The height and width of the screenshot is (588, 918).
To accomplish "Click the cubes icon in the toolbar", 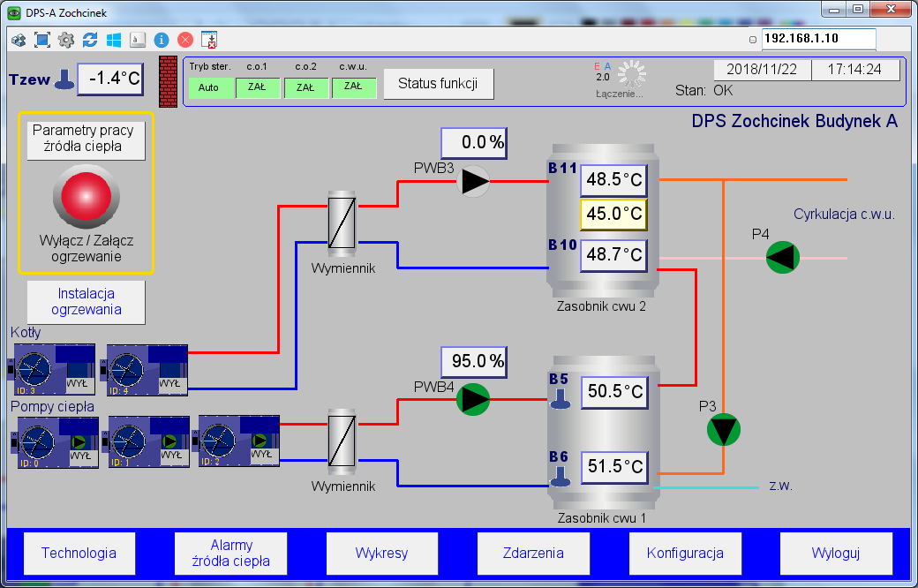I will click(19, 40).
